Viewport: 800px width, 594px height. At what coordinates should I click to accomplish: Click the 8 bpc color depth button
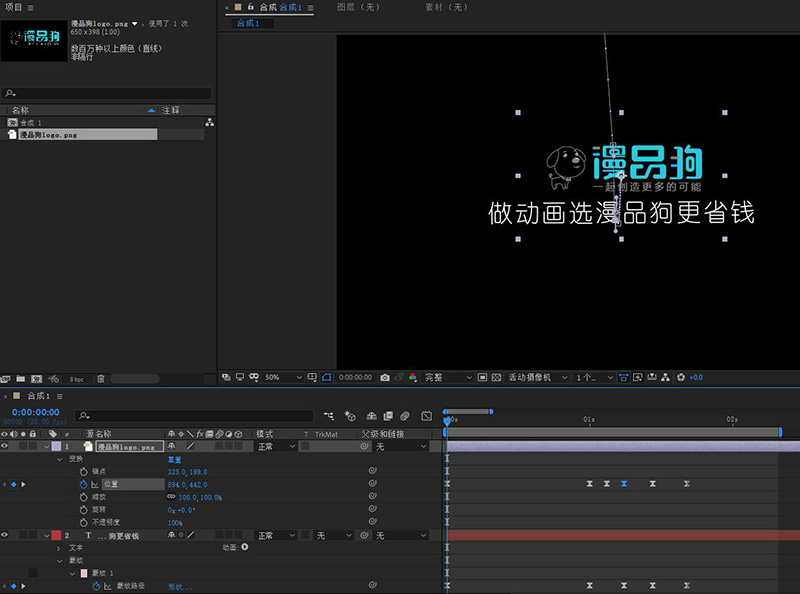77,379
